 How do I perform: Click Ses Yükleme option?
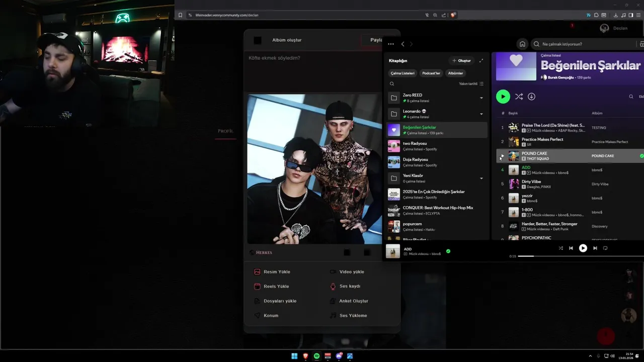point(348,315)
